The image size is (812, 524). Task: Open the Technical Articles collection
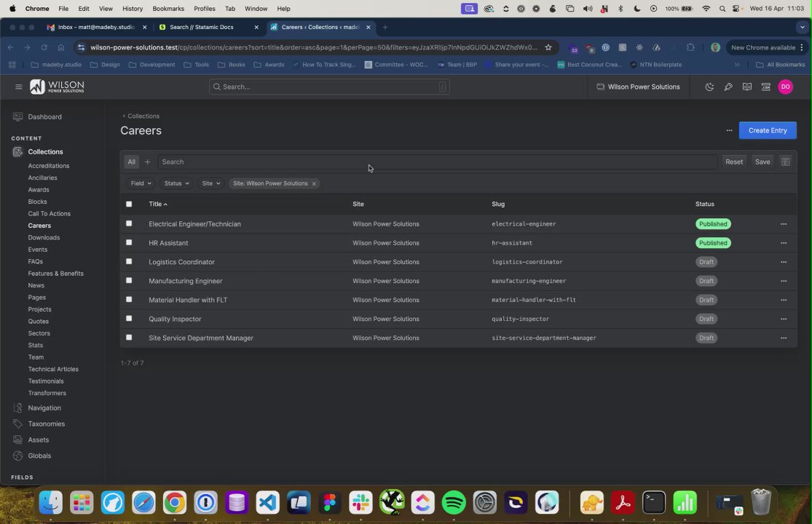pos(53,369)
